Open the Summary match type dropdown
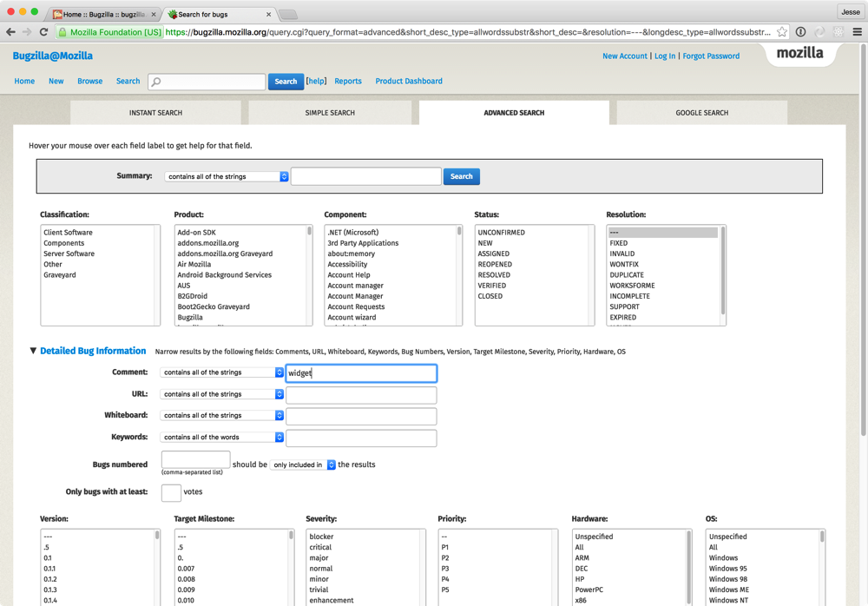 227,176
